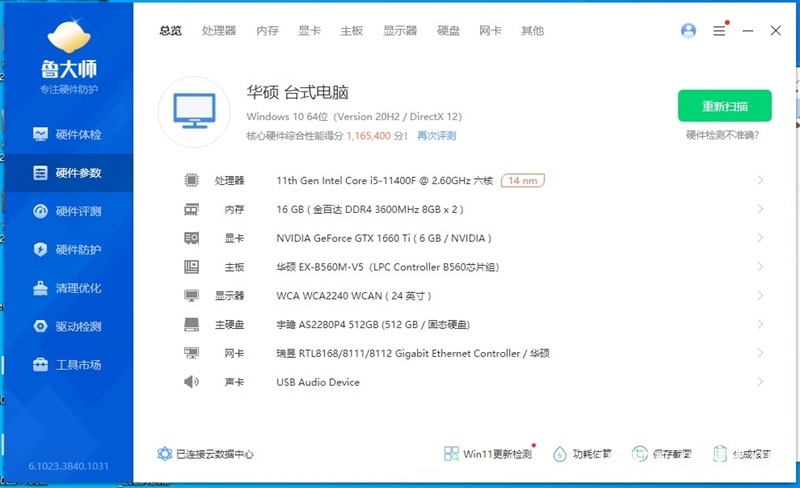Expand the 主板 row chevron
Viewport: 800px width, 488px height.
coord(760,267)
